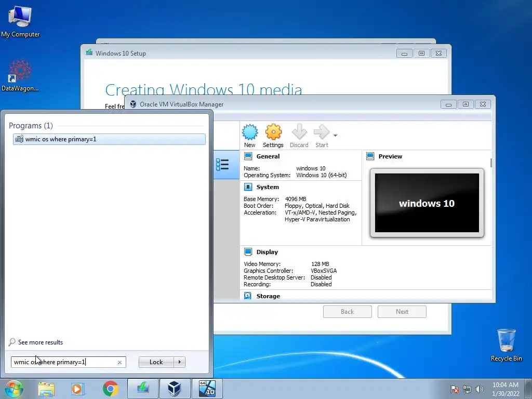Image resolution: width=532 pixels, height=399 pixels.
Task: Click the Discard toolbar icon
Action: coord(299,132)
